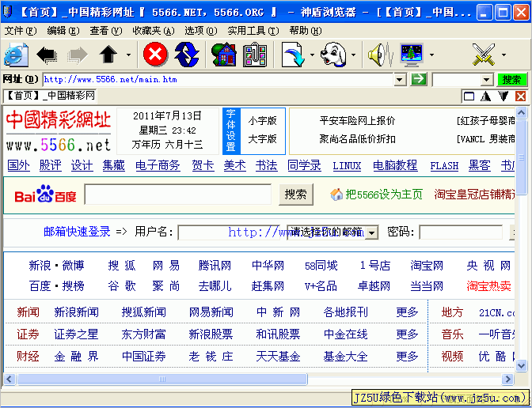Screen dimensions: 532x408
Task: Click 更多 in the 新闻 row
Action: [407, 312]
